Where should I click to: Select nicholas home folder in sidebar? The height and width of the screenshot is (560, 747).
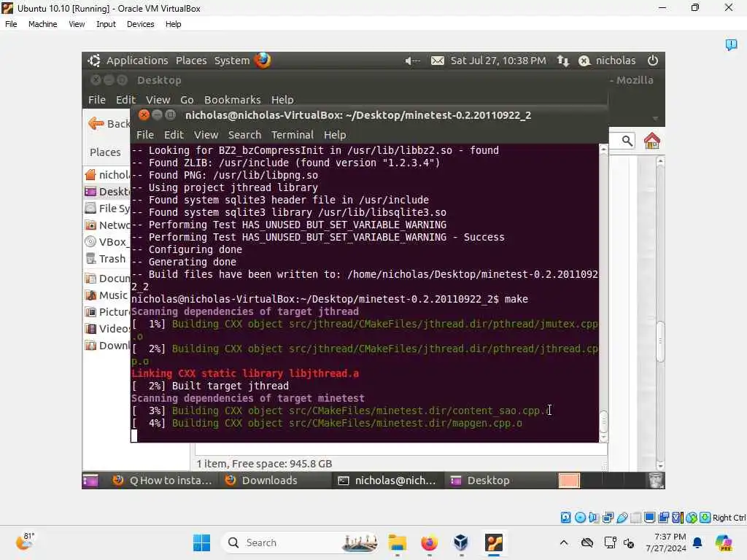click(108, 175)
